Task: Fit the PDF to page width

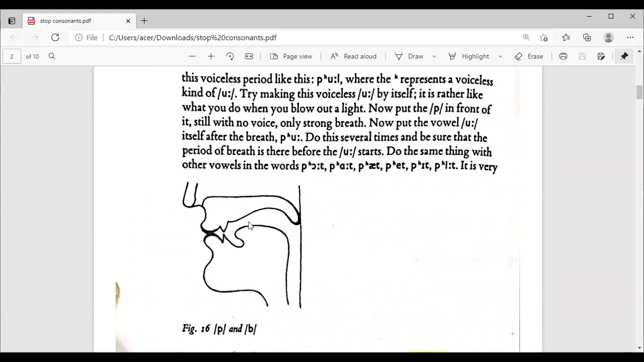Action: pyautogui.click(x=249, y=56)
